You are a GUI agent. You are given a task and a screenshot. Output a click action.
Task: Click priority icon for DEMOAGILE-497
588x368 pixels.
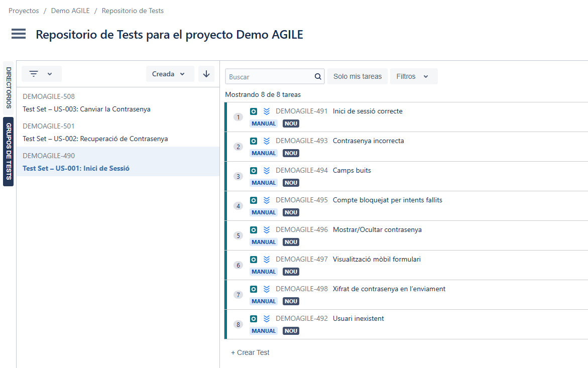267,260
